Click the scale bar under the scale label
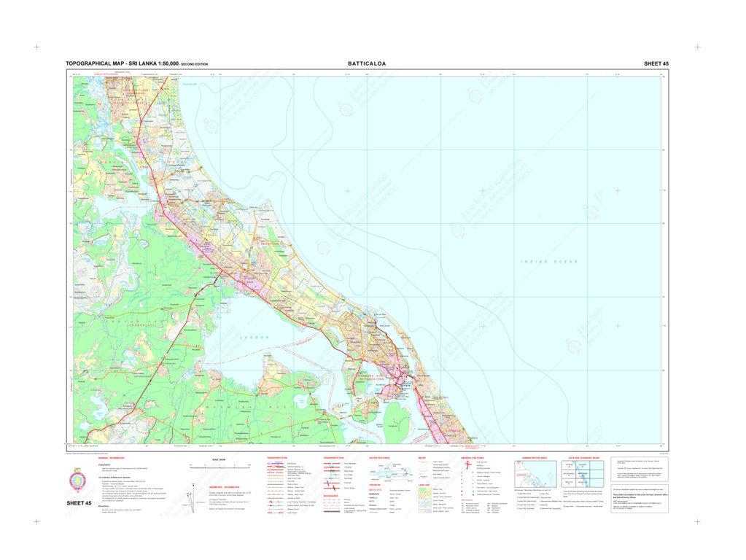Screen dimensions: 746x560 coord(219,466)
